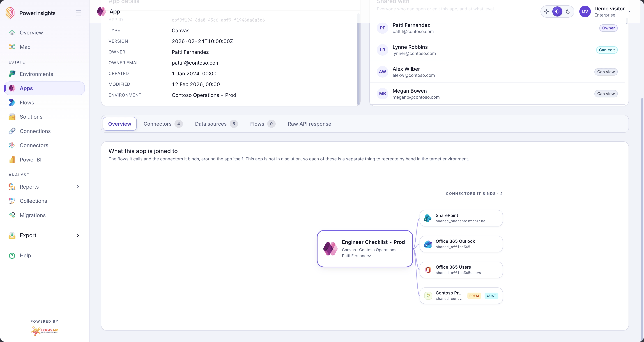Click the Owner badge for Patti Fernandez
Viewport: 644px width, 342px height.
608,28
